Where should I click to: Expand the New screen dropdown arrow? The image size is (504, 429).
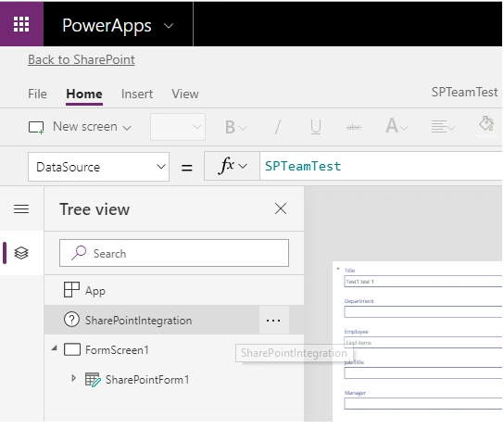pos(127,128)
